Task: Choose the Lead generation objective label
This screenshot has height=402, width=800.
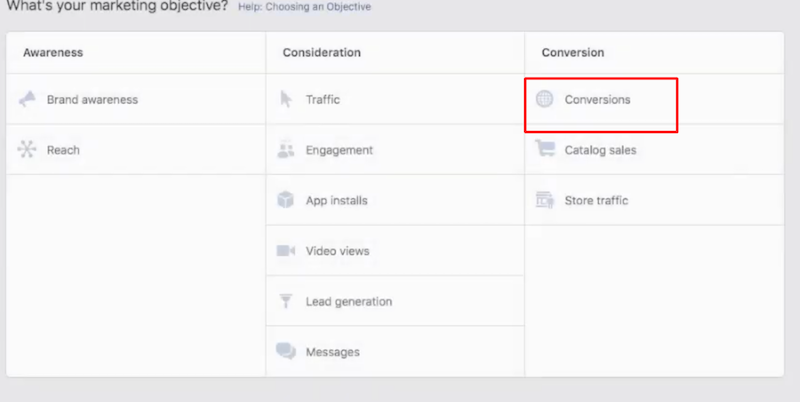Action: point(348,301)
